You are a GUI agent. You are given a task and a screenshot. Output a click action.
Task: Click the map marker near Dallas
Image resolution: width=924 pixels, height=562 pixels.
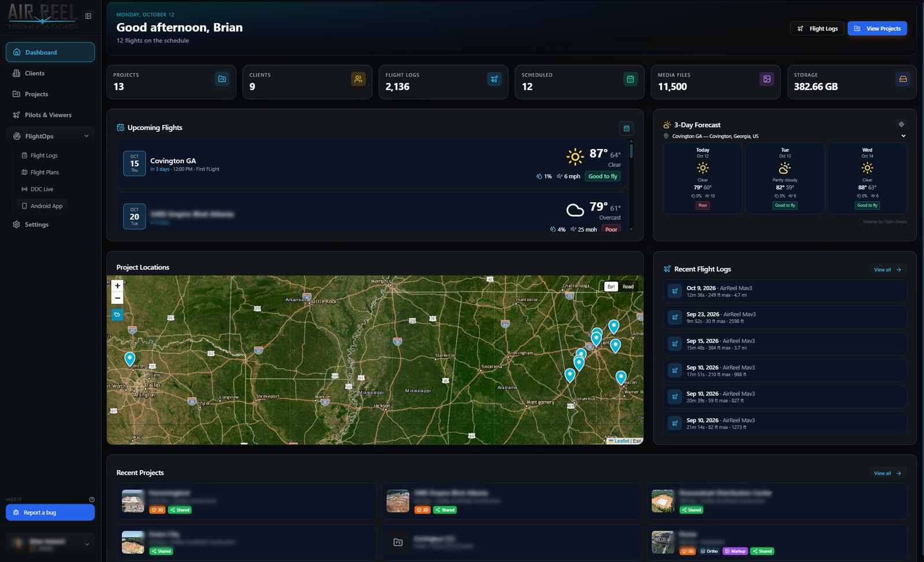click(x=130, y=359)
